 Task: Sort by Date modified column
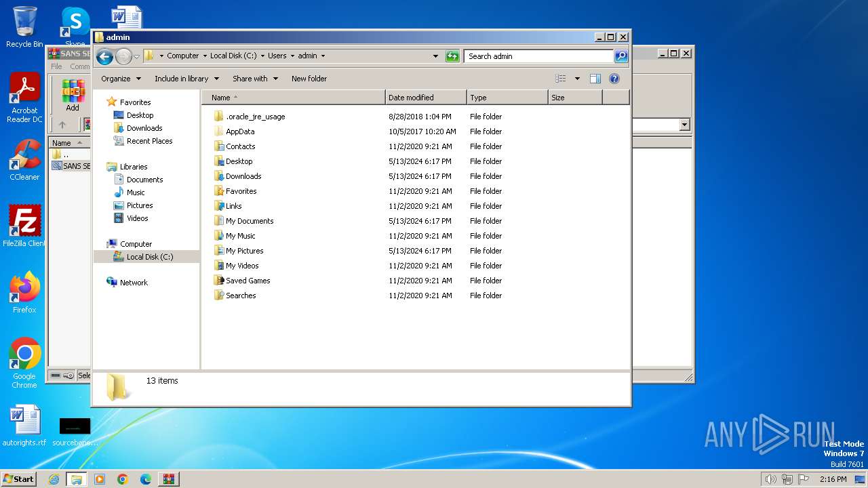[426, 98]
